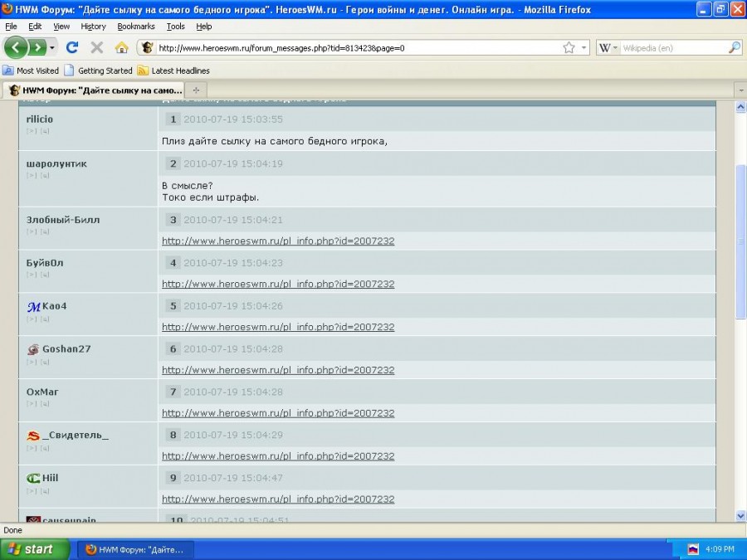Screen dimensions: 747x560
Task: Open the Getting Started bookmark
Action: click(98, 71)
